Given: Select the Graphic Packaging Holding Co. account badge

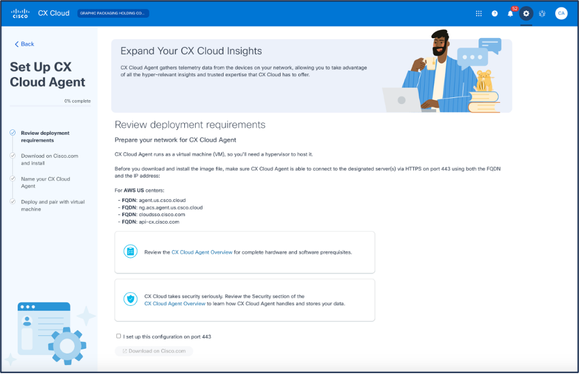Looking at the screenshot, I should 113,13.
